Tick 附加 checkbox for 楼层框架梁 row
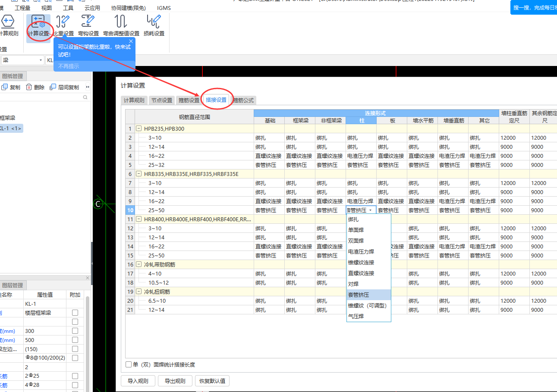The width and height of the screenshot is (557, 392). click(x=75, y=313)
